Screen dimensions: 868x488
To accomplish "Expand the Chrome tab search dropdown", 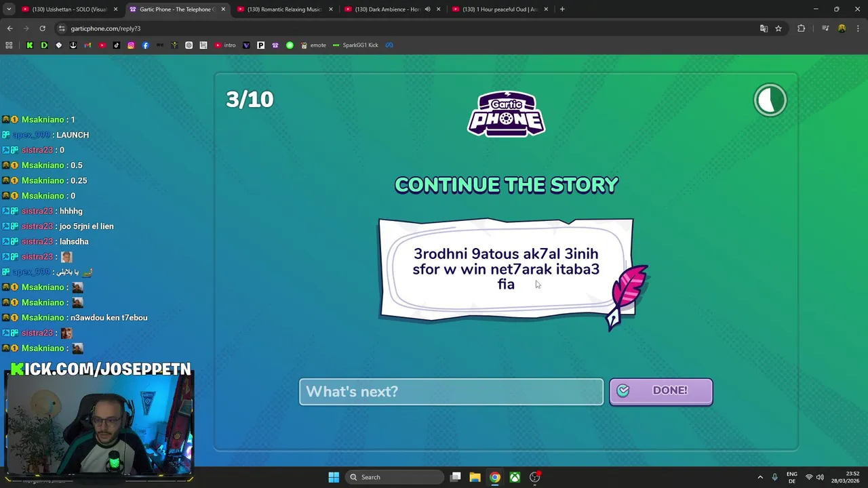I will pos(9,9).
